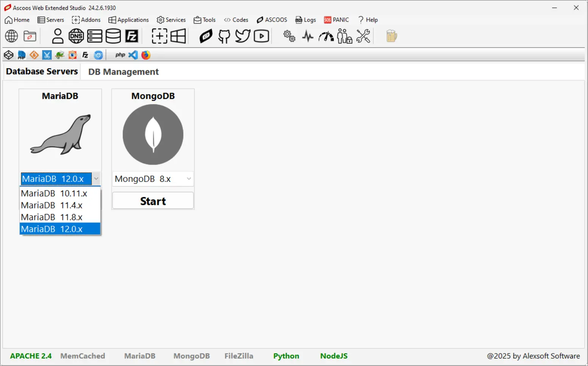Click the Ascoos leaf logo toolbar icon

[x=206, y=36]
